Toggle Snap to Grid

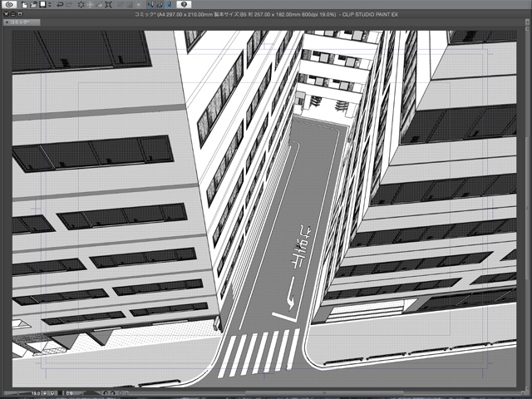[169, 4]
